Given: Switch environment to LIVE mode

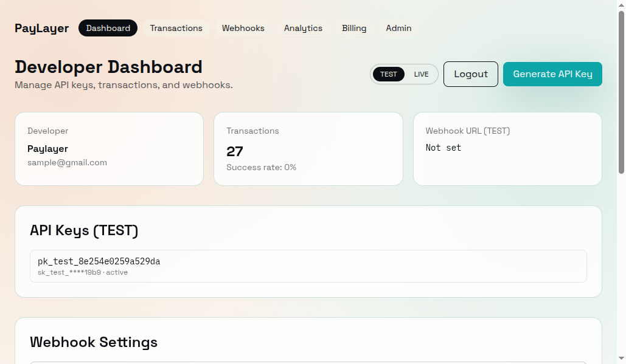Looking at the screenshot, I should pyautogui.click(x=420, y=74).
